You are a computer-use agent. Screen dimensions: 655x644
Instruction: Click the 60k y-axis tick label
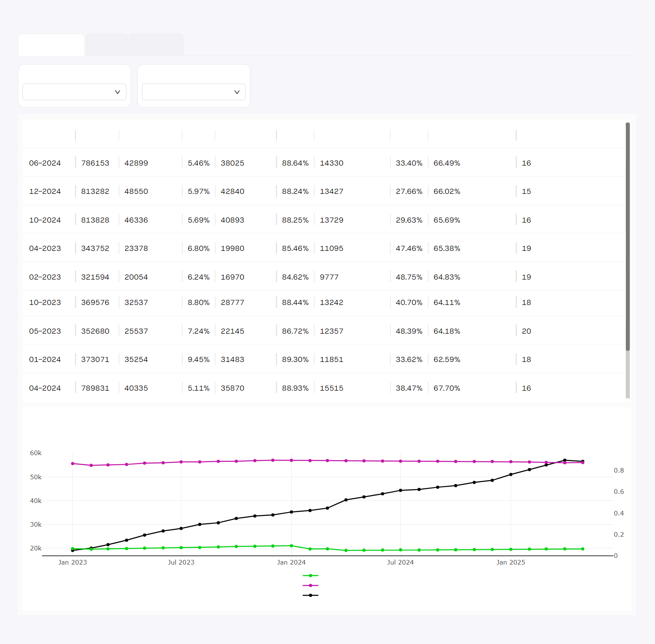(36, 453)
